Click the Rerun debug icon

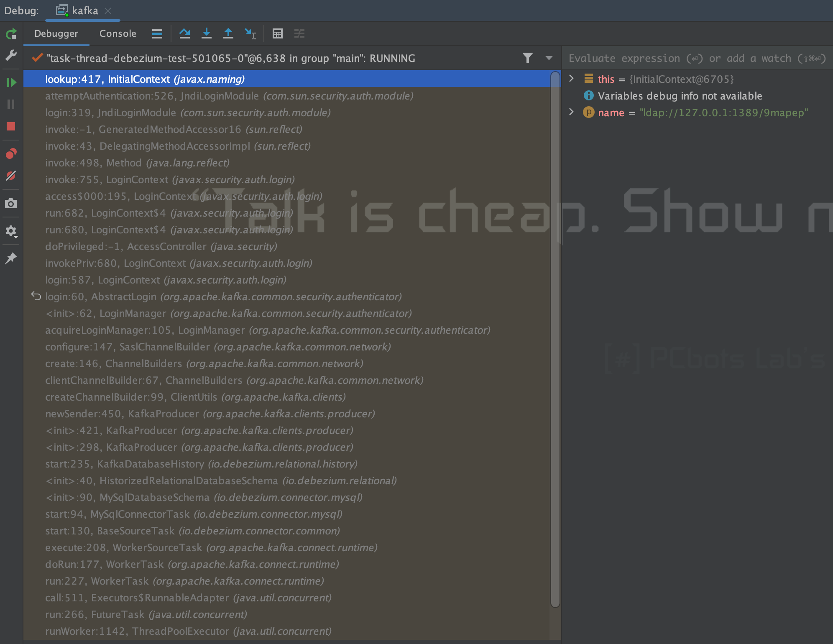11,34
